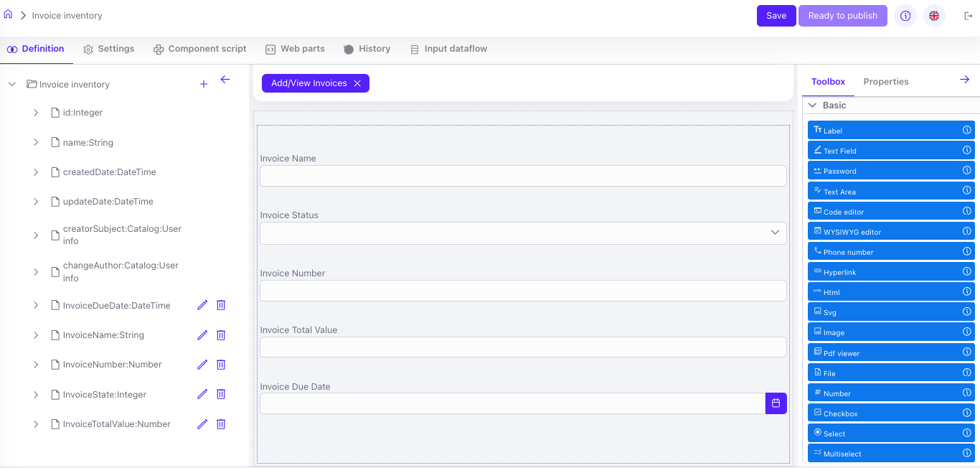Viewport: 980px width, 468px height.
Task: Open the language selector flag icon
Action: [x=934, y=16]
